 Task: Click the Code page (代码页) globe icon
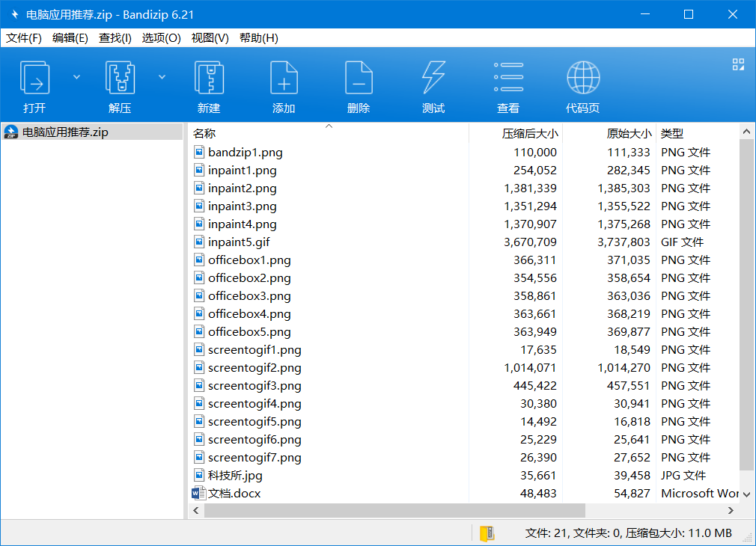click(583, 78)
